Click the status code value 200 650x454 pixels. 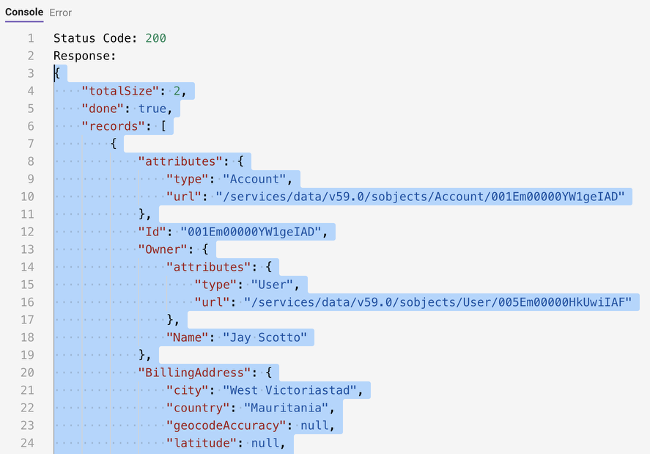pyautogui.click(x=156, y=38)
